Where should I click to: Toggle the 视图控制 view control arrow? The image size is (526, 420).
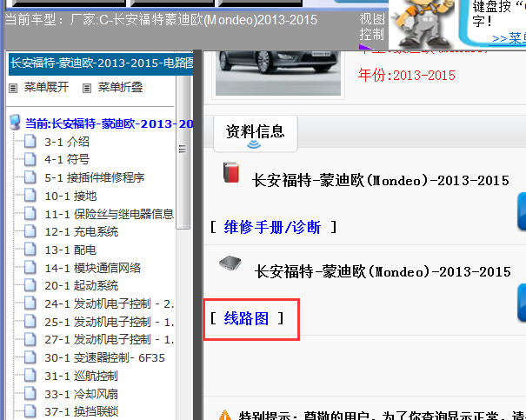[365, 47]
